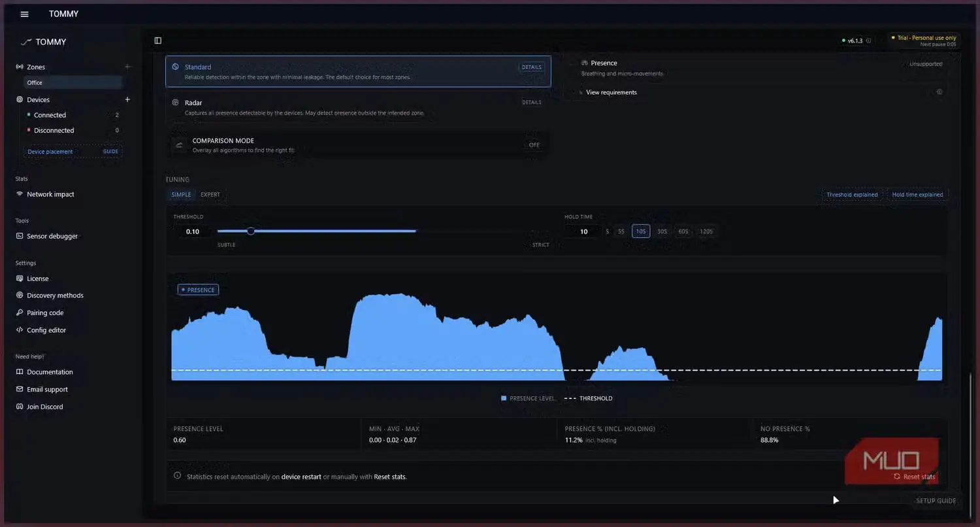This screenshot has height=527, width=980.
Task: Click the Sensor debugger terminal icon
Action: pos(20,236)
